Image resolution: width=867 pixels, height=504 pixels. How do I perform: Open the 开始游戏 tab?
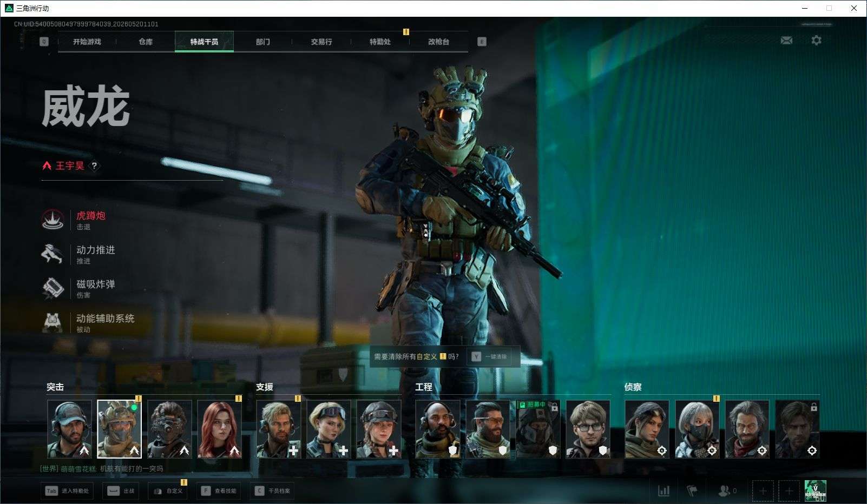(87, 42)
